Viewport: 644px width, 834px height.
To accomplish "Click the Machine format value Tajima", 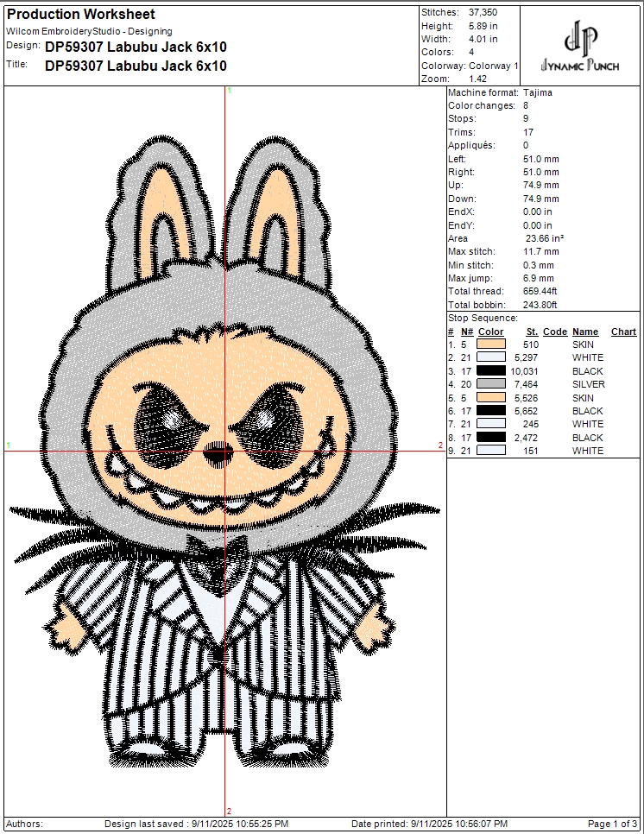I will pyautogui.click(x=537, y=92).
